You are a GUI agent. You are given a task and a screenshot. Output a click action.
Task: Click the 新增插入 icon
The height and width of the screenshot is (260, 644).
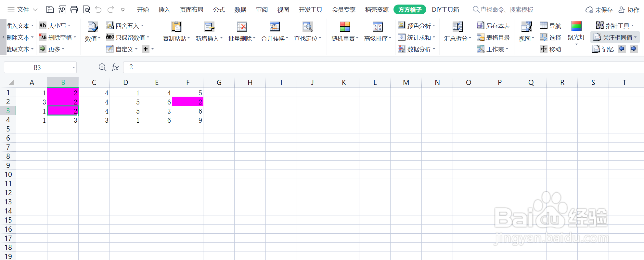click(209, 26)
